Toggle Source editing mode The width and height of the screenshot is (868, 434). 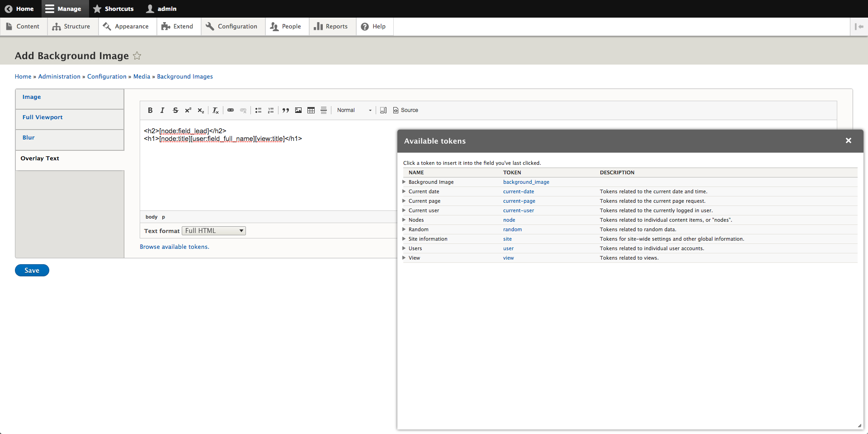click(406, 110)
